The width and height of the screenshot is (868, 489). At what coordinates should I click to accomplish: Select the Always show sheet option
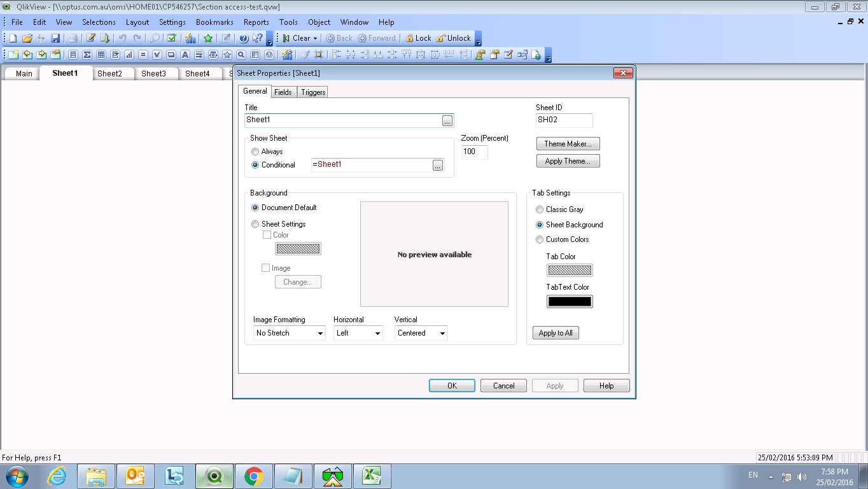point(255,152)
